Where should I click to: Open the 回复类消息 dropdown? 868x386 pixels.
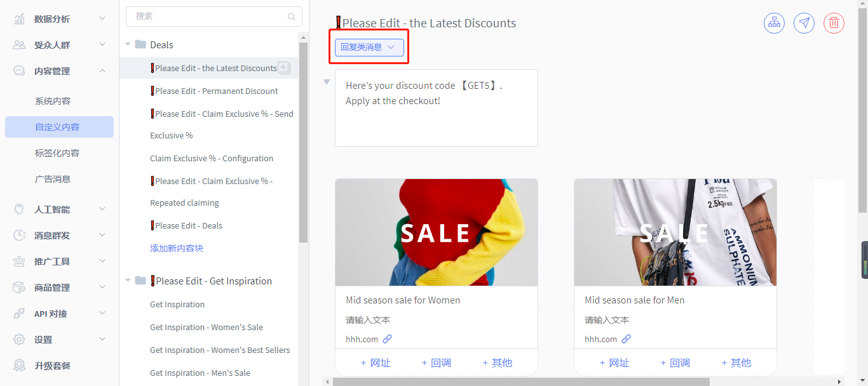(369, 47)
